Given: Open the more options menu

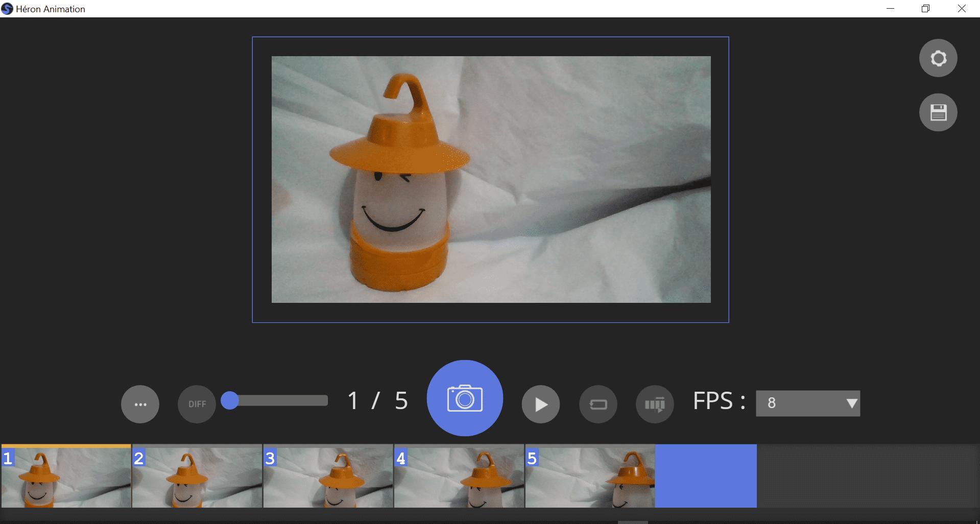Looking at the screenshot, I should 140,403.
